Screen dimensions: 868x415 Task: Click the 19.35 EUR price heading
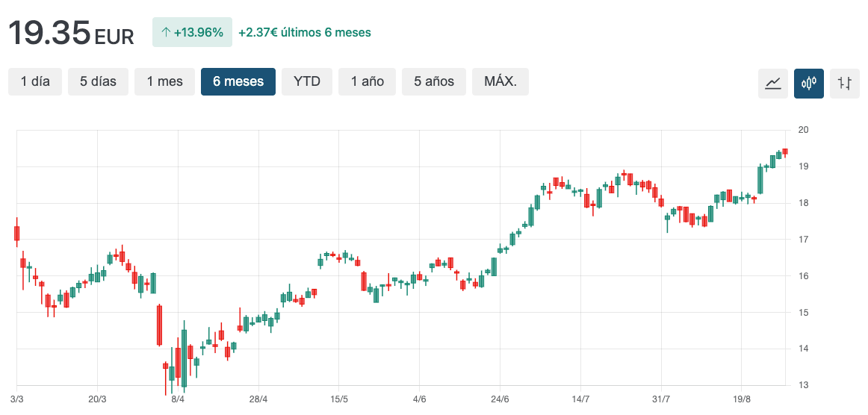(x=71, y=33)
